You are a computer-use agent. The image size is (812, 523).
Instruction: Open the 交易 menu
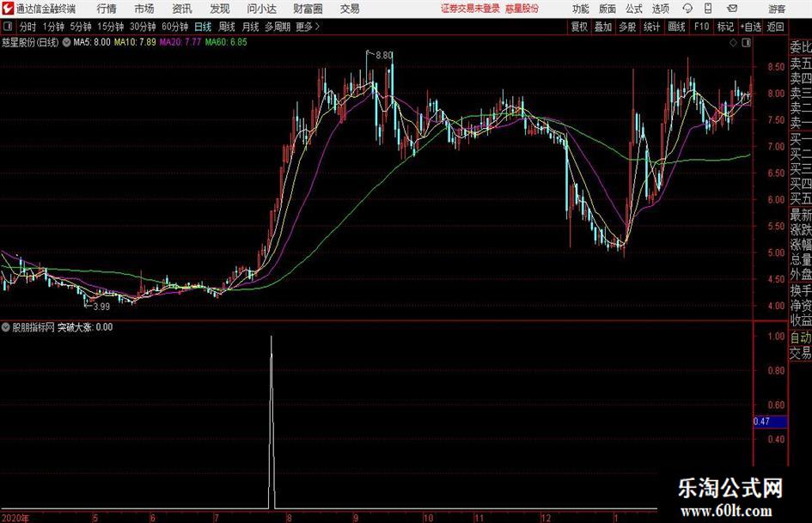coord(350,9)
